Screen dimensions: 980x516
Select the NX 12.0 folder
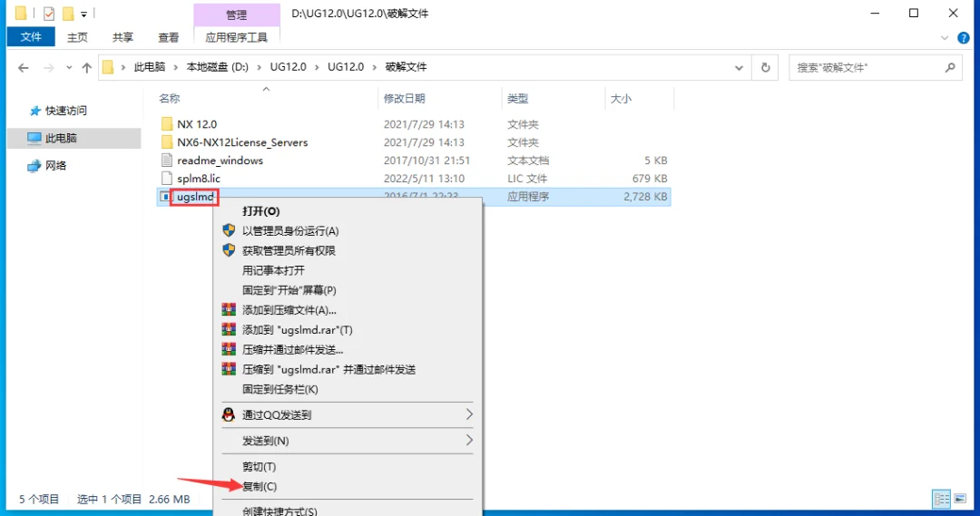click(x=196, y=124)
